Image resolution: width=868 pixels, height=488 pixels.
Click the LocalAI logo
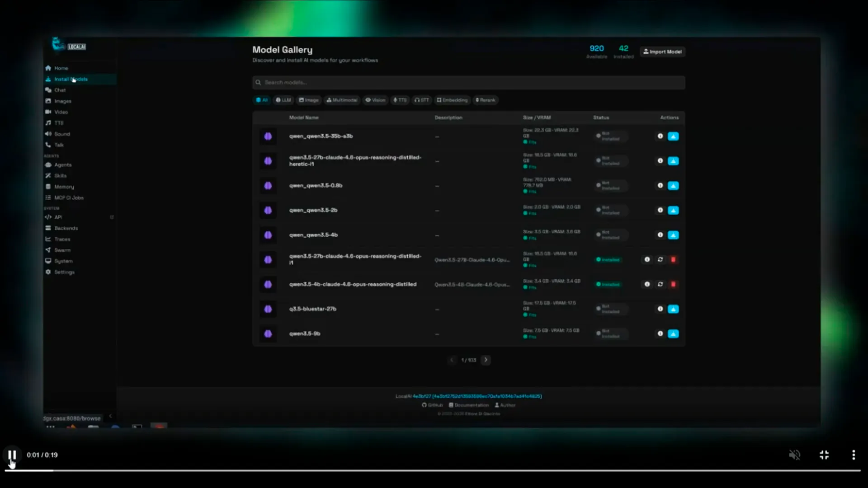(69, 45)
